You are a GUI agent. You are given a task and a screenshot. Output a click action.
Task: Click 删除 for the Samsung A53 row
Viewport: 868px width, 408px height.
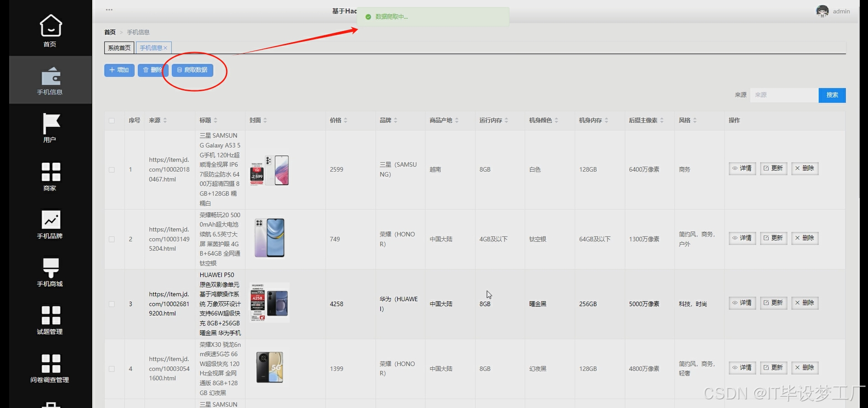pyautogui.click(x=805, y=168)
